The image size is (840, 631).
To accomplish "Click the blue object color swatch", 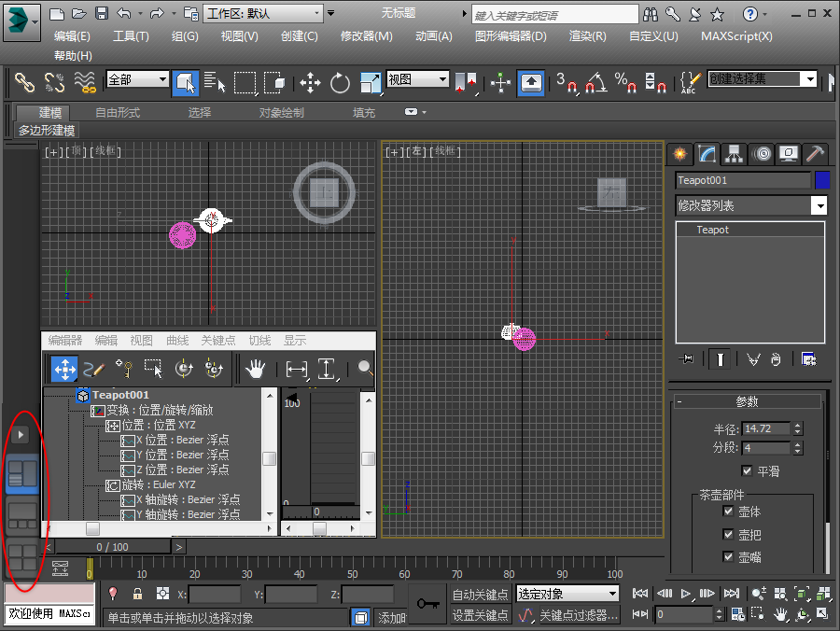I will [822, 180].
